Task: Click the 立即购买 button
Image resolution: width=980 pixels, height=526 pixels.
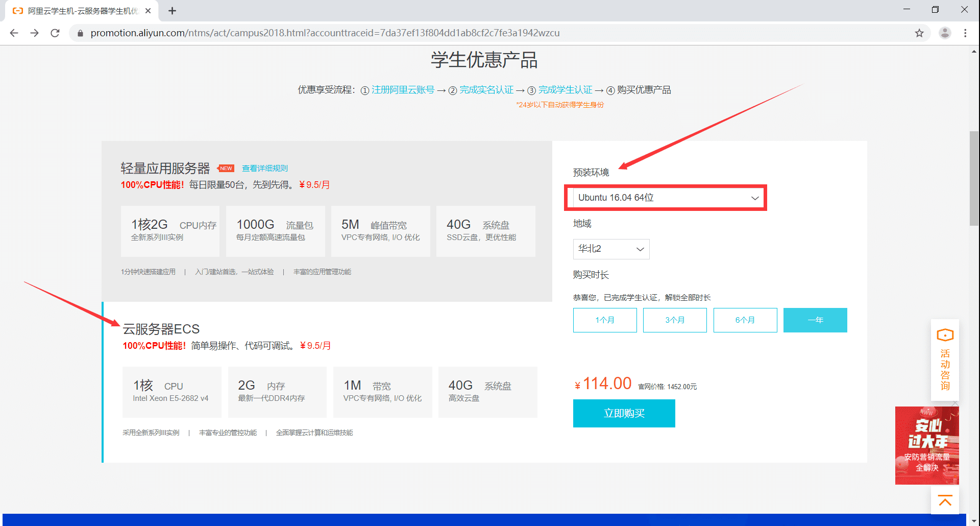Action: click(x=624, y=413)
